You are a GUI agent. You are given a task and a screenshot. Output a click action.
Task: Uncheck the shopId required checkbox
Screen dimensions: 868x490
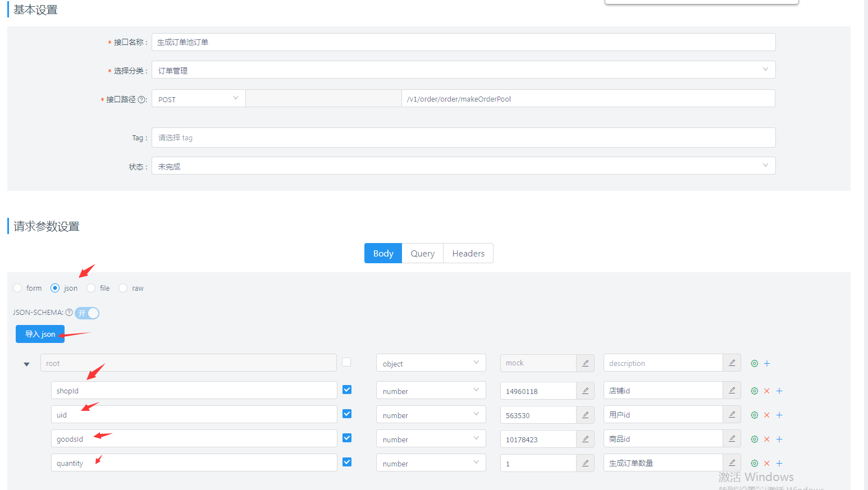click(346, 390)
